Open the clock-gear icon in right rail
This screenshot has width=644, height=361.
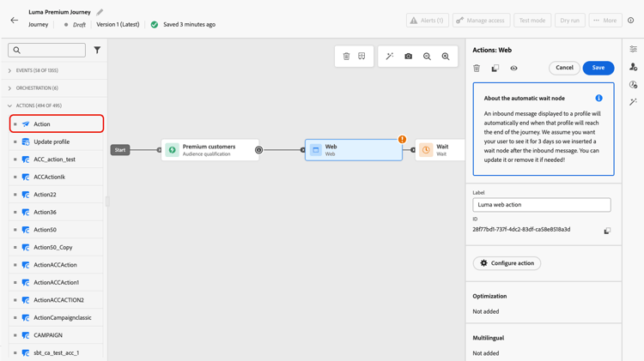(634, 85)
